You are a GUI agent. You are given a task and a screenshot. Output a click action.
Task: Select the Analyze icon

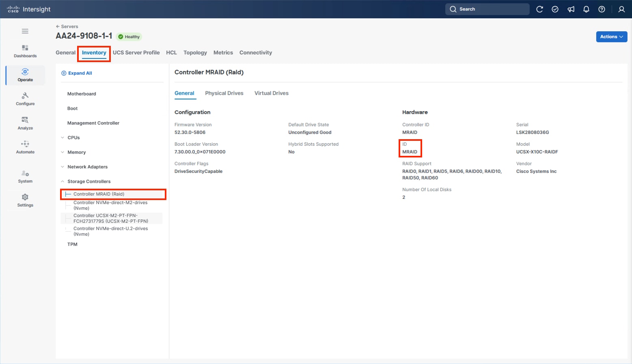coord(25,122)
